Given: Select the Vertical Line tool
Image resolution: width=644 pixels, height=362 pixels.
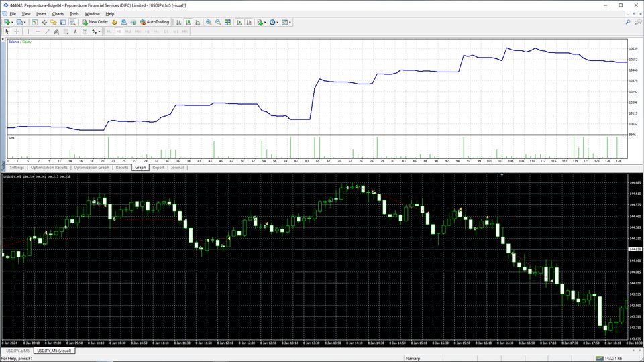Looking at the screenshot, I should (28, 32).
